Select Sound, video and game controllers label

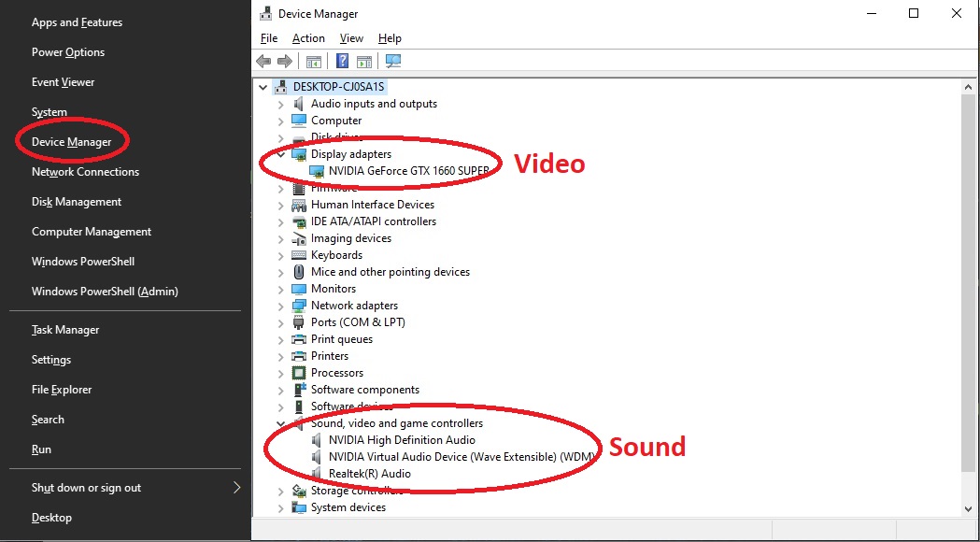coord(397,423)
